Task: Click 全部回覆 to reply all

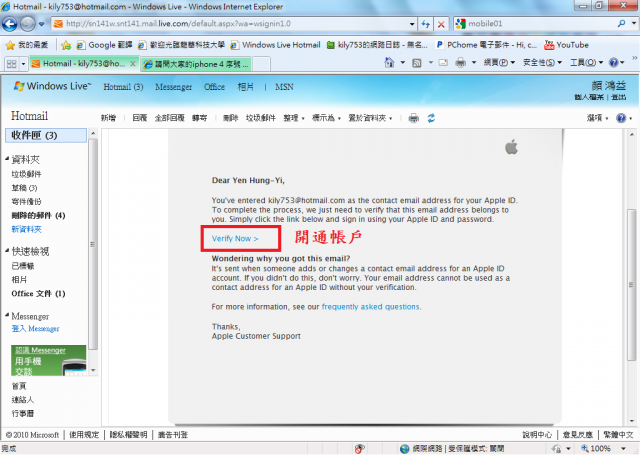Action: tap(169, 118)
